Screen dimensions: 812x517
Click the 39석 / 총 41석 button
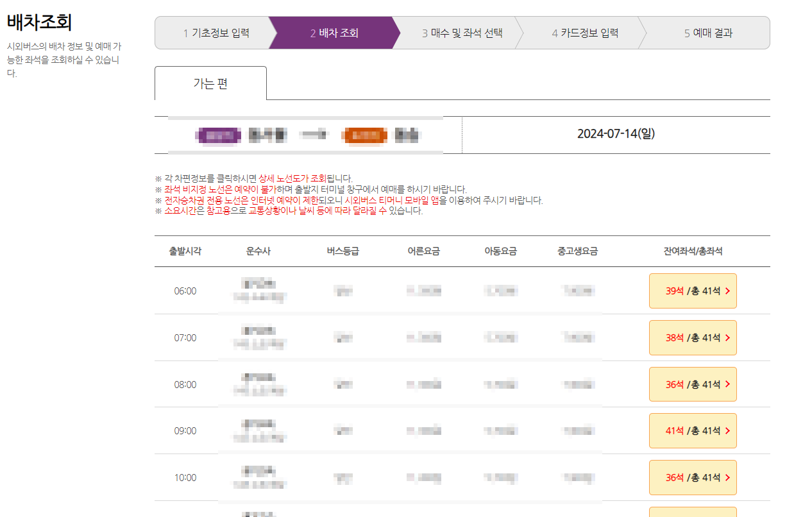693,291
